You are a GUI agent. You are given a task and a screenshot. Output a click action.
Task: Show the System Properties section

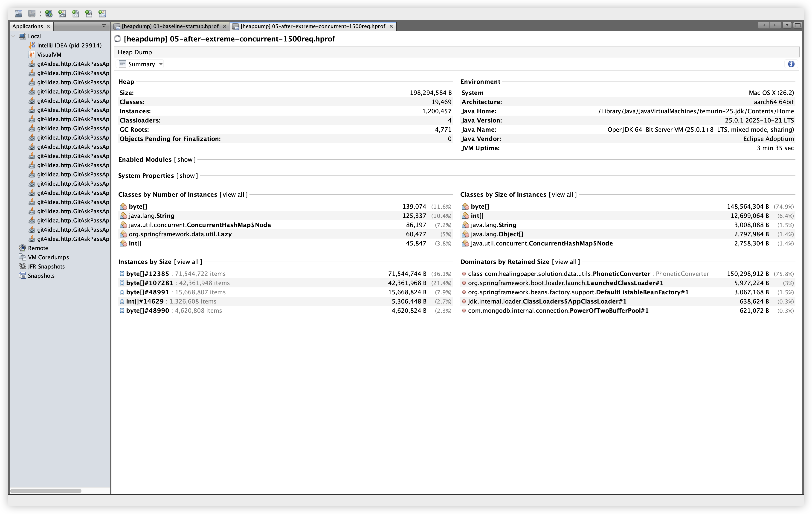(x=187, y=176)
